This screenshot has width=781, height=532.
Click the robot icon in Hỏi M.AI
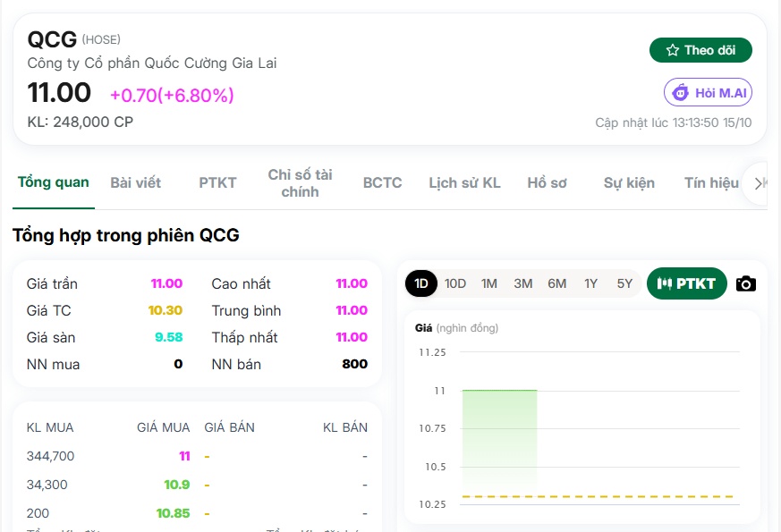click(681, 93)
